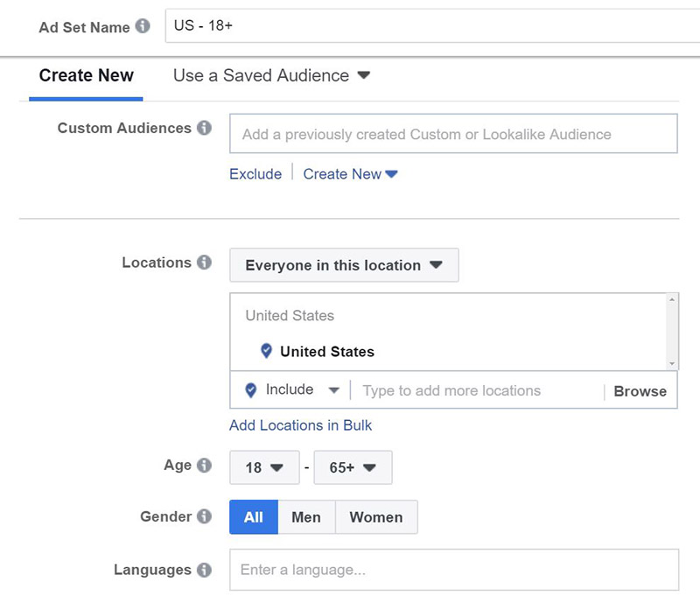700x603 pixels.
Task: Select Women gender option
Action: point(376,517)
